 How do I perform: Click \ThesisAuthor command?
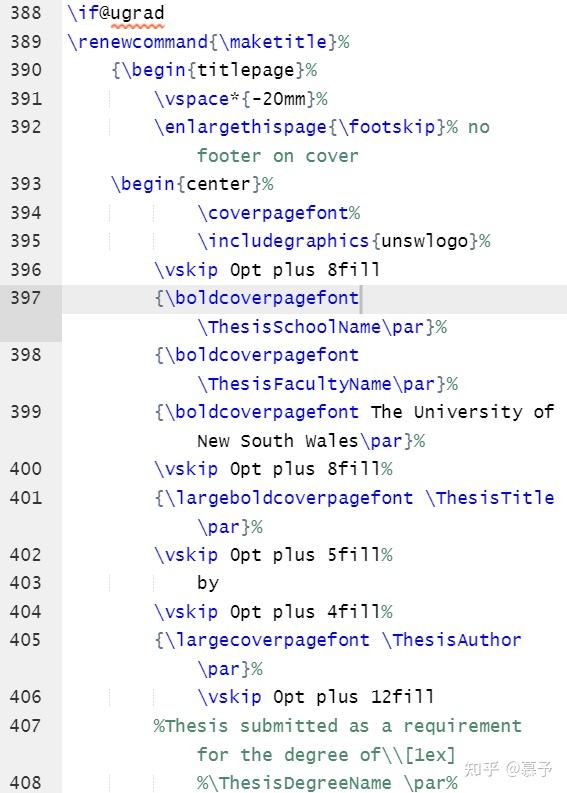click(x=452, y=640)
